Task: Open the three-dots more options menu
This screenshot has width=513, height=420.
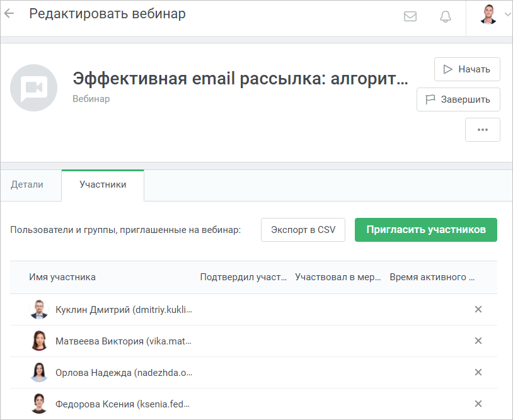Action: point(483,130)
